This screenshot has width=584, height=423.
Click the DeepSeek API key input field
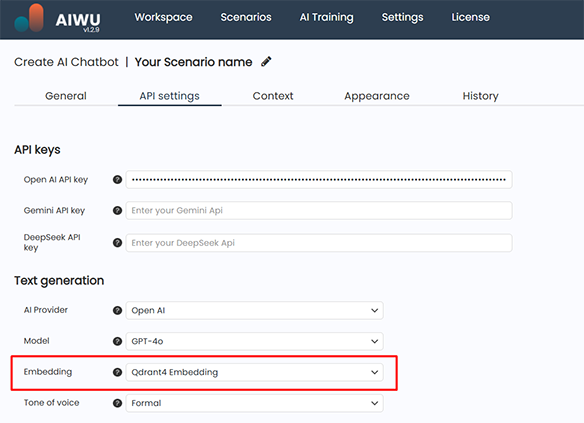[319, 243]
